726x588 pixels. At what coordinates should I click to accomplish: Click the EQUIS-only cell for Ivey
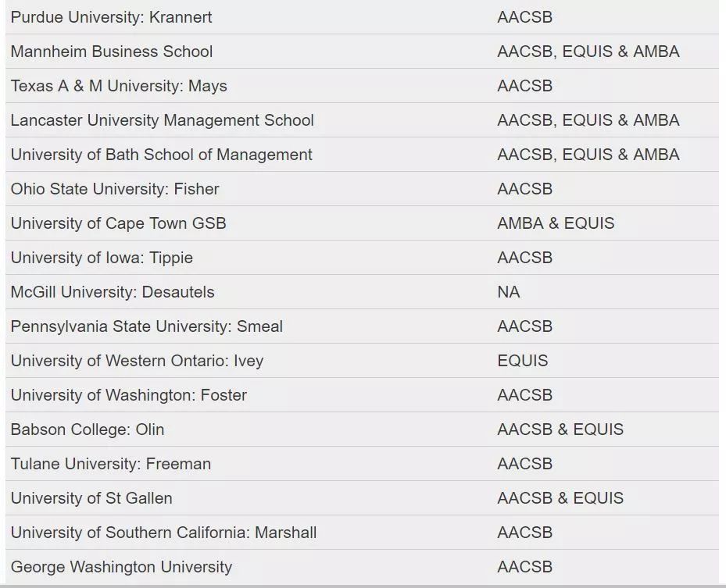pyautogui.click(x=522, y=361)
